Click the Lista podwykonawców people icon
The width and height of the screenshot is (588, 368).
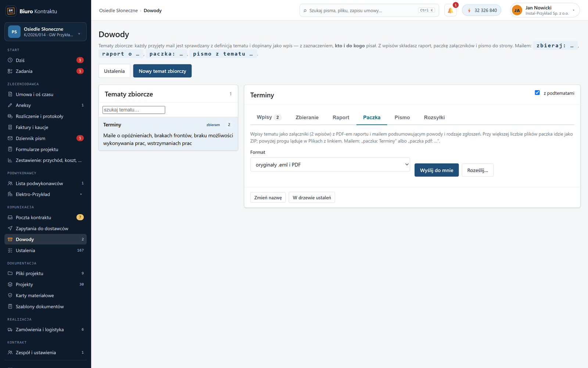click(10, 184)
